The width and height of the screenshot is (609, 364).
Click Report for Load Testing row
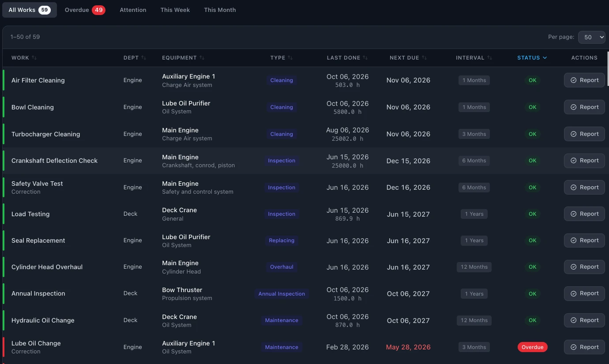click(584, 214)
